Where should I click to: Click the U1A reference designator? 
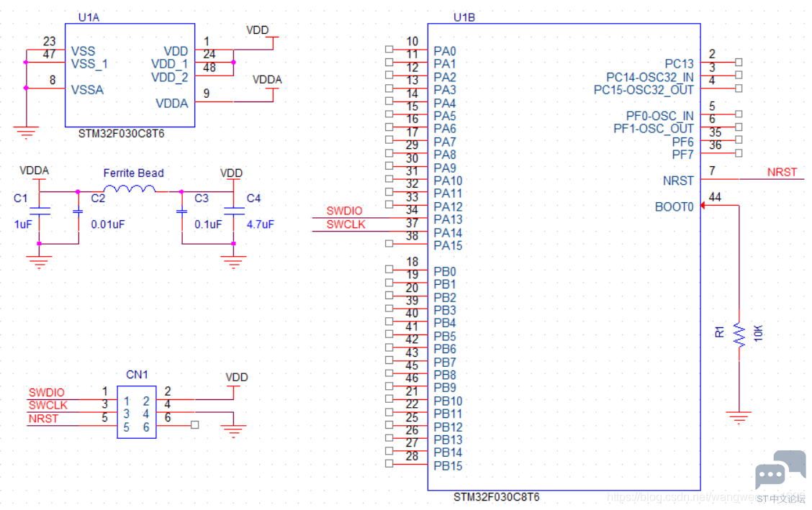click(89, 17)
